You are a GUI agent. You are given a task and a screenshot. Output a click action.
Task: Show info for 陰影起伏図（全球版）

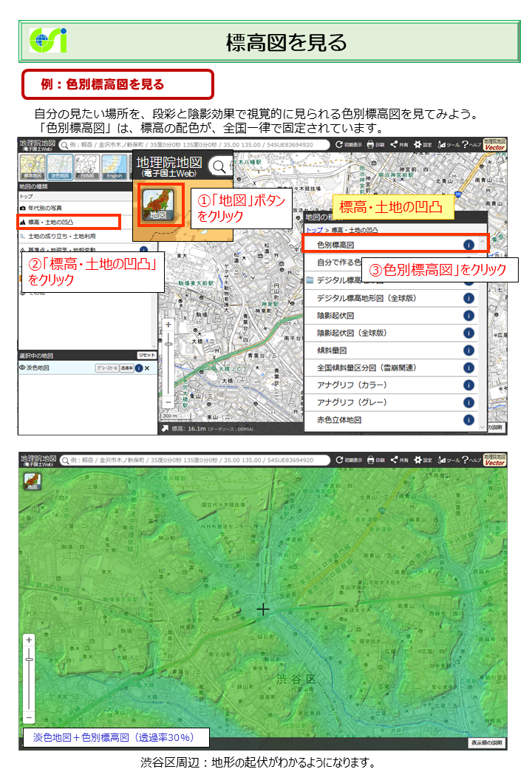468,333
